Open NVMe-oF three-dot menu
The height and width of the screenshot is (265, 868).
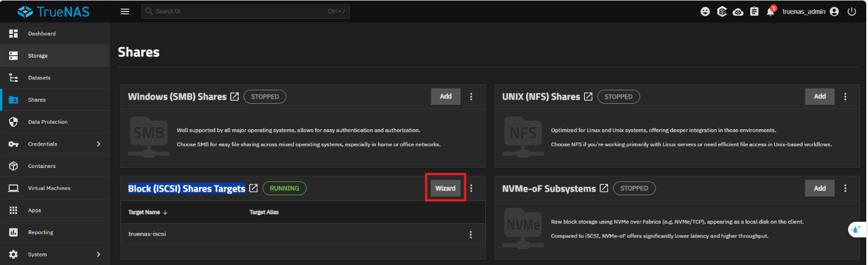(846, 188)
